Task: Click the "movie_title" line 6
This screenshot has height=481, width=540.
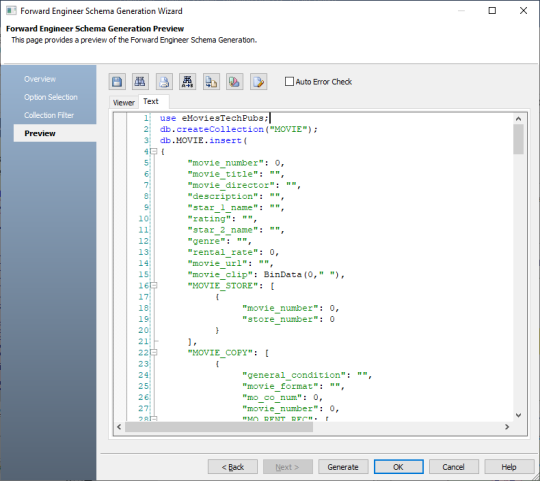Action: click(x=236, y=174)
